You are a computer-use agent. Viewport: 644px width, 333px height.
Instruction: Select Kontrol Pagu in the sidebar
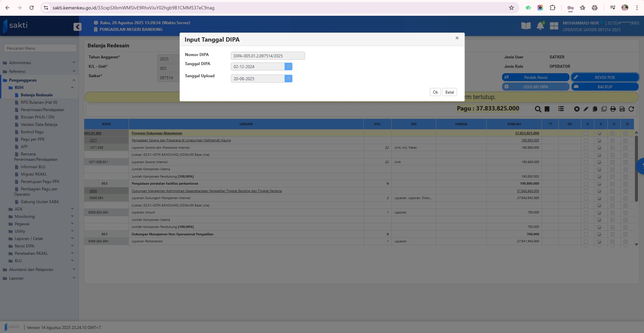[x=32, y=132]
